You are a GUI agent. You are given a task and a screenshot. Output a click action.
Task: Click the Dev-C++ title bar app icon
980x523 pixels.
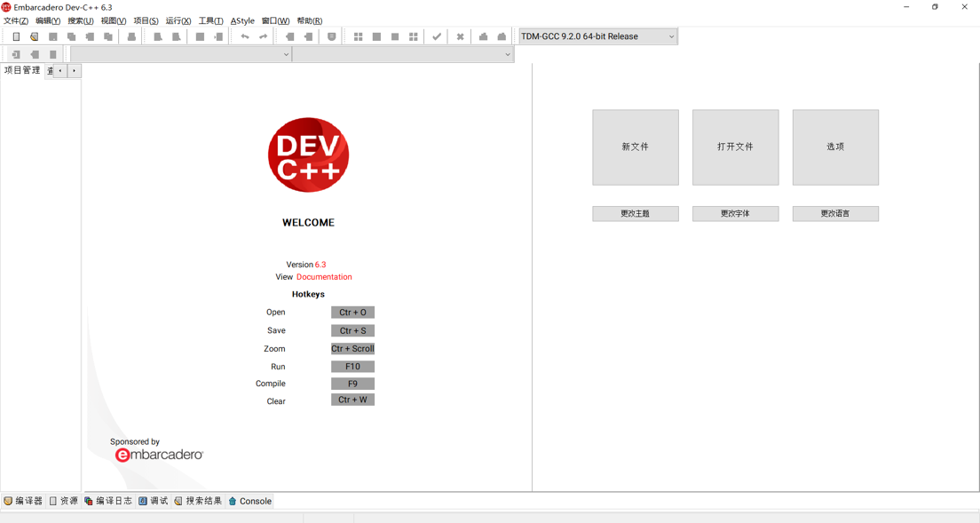(x=6, y=7)
